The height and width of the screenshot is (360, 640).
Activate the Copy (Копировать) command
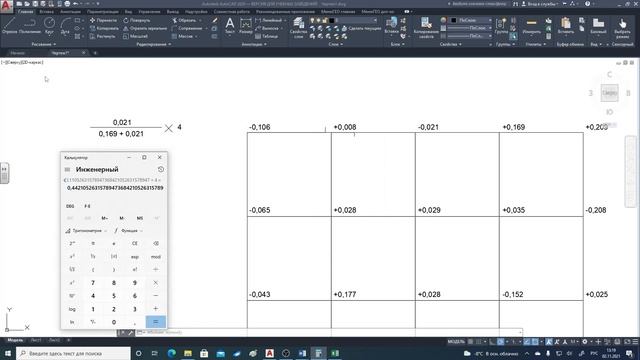point(104,28)
